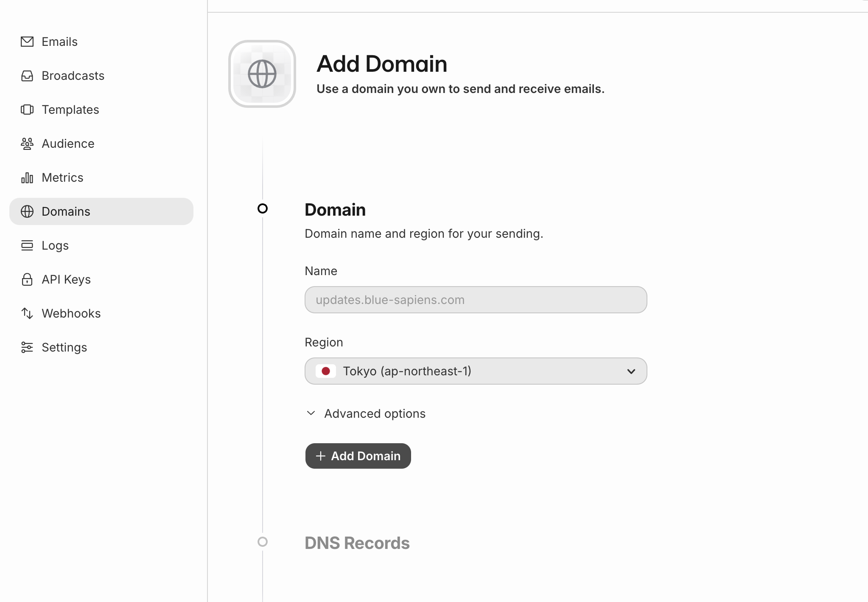Click the Audience people icon
This screenshot has height=602, width=868.
27,143
